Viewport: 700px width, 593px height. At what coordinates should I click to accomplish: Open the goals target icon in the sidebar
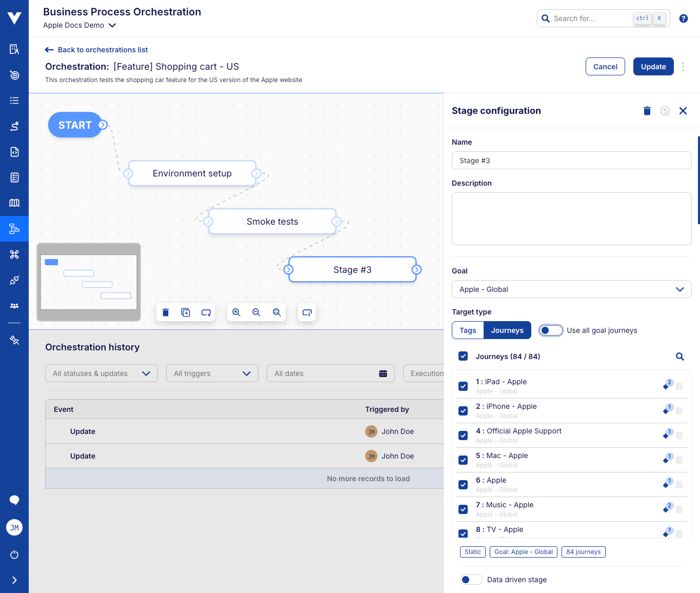(14, 75)
